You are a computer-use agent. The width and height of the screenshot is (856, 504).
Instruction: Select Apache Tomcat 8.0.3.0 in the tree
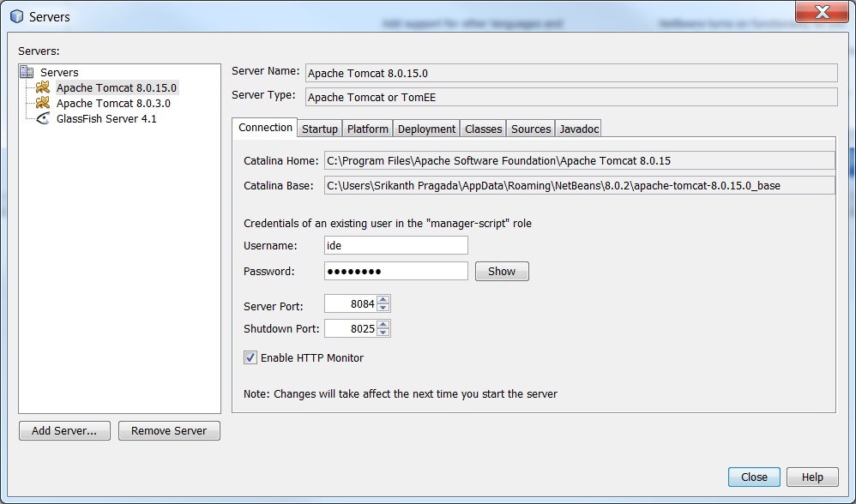(x=113, y=103)
